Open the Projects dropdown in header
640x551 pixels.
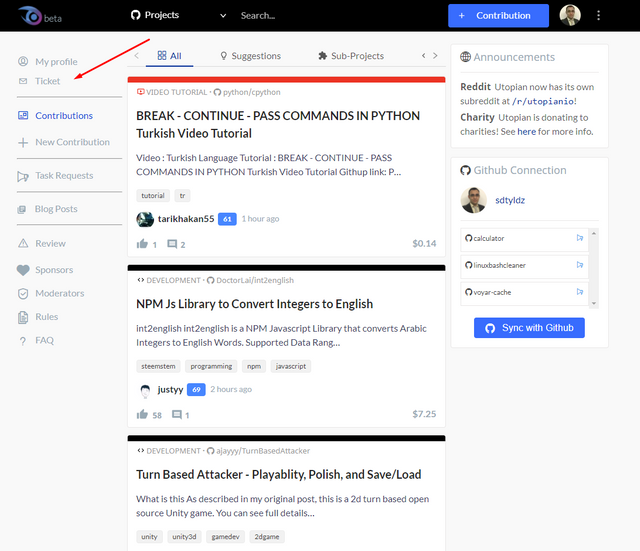point(178,15)
